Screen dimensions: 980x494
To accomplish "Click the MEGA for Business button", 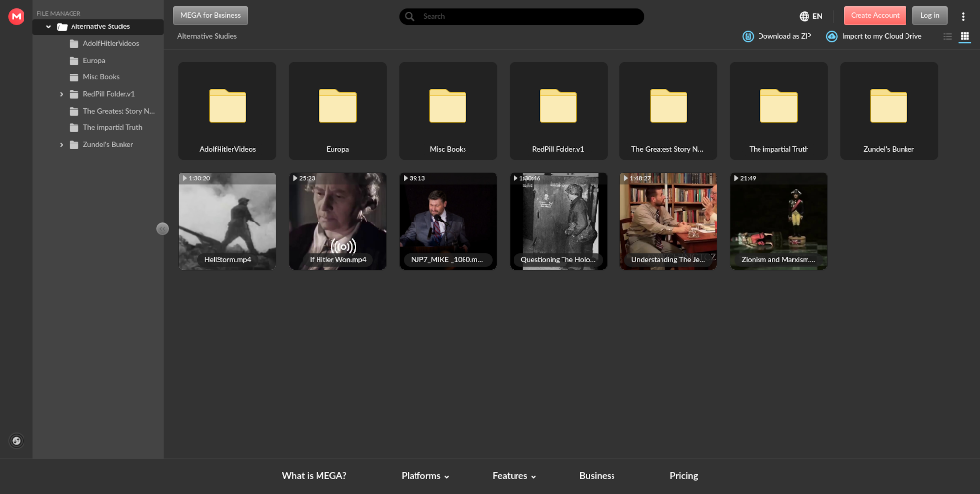I will pos(211,15).
